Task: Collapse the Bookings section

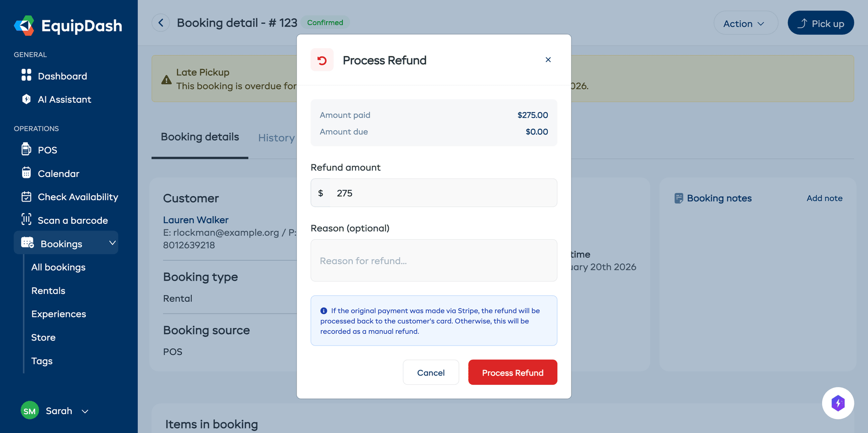Action: (x=113, y=243)
